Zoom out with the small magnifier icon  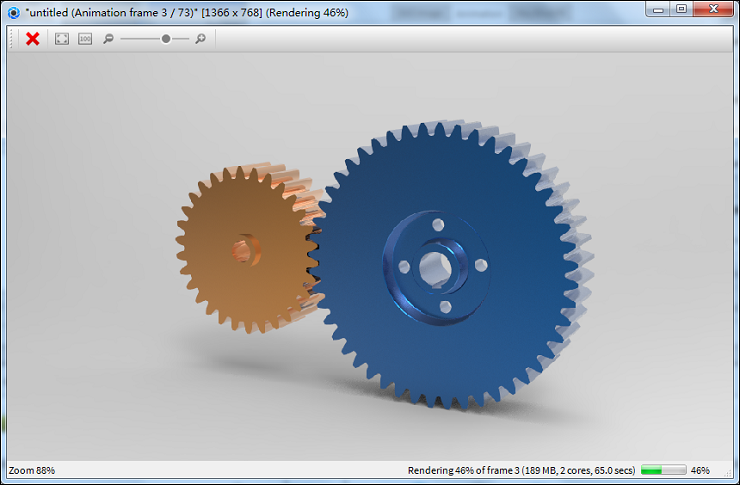pyautogui.click(x=108, y=39)
